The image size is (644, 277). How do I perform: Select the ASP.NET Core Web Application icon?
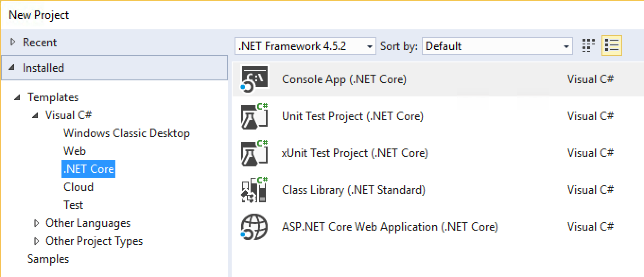(254, 226)
